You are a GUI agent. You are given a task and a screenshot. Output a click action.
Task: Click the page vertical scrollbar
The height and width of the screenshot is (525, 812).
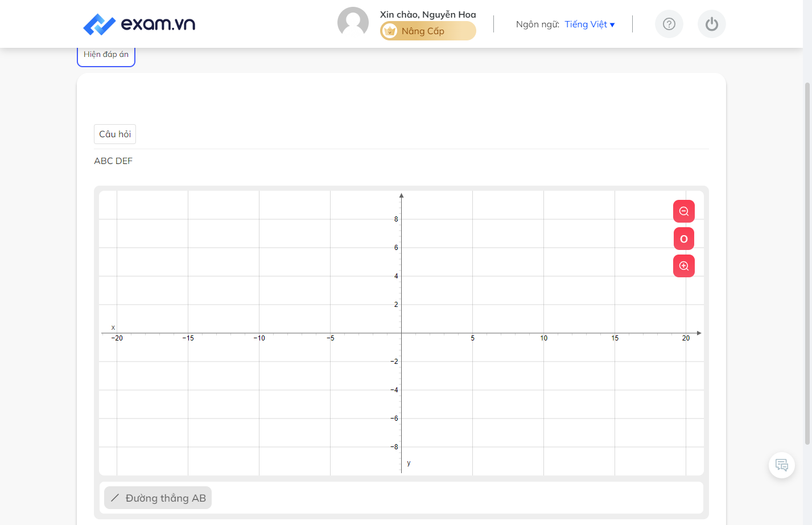807,263
